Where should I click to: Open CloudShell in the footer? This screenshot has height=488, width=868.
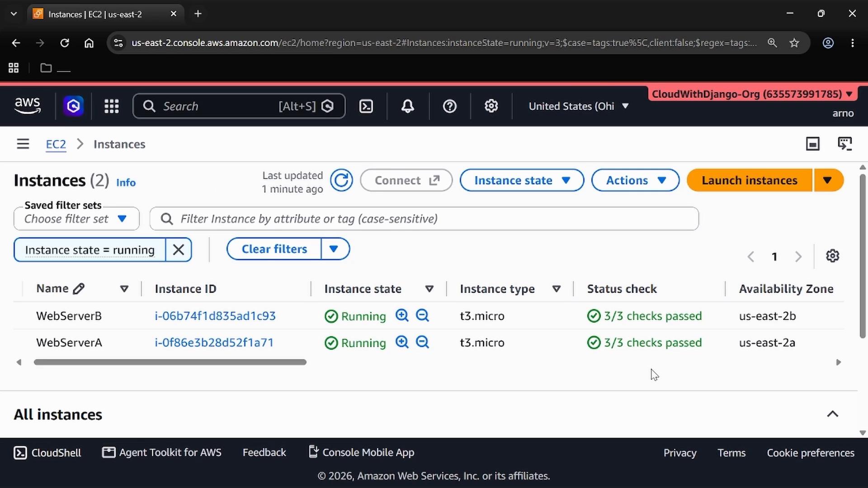(x=47, y=453)
